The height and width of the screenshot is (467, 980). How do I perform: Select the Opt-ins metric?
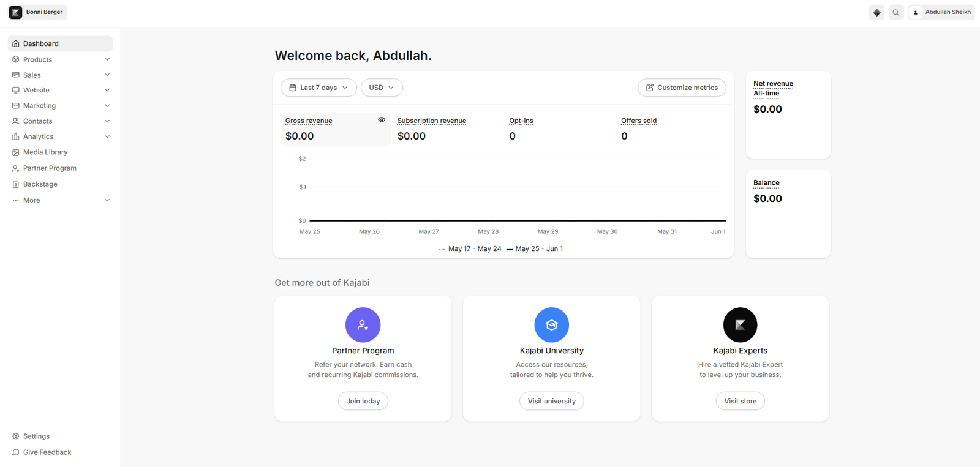(521, 121)
